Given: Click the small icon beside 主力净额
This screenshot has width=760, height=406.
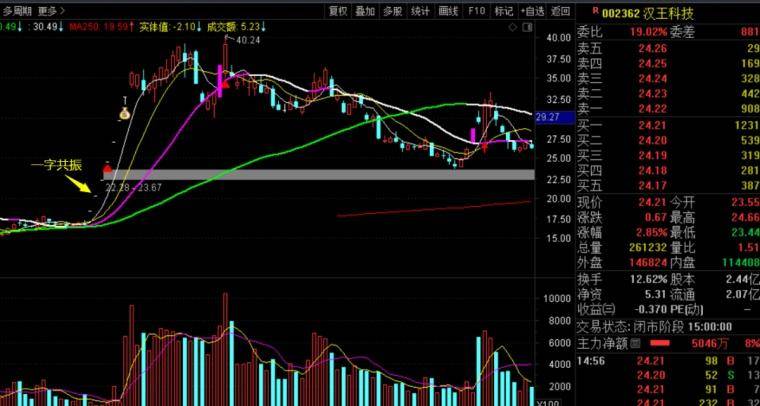Looking at the screenshot, I should 635,344.
